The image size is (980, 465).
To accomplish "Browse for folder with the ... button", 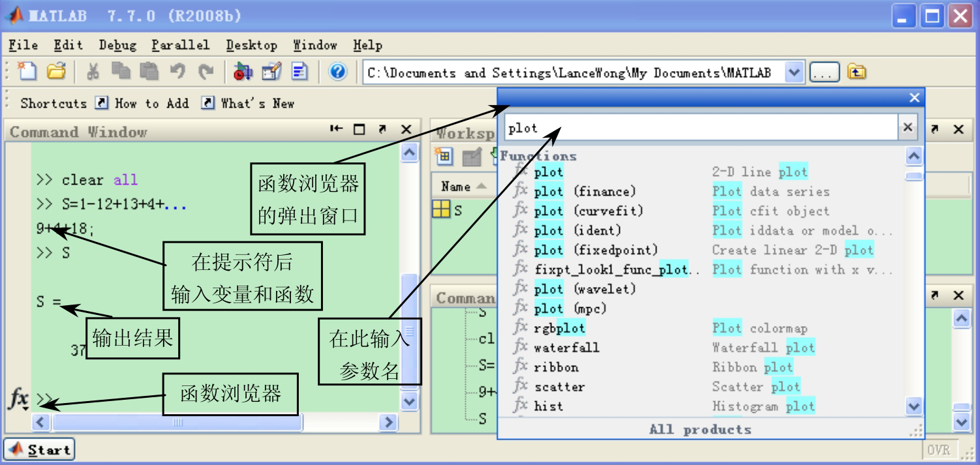I will pyautogui.click(x=824, y=72).
